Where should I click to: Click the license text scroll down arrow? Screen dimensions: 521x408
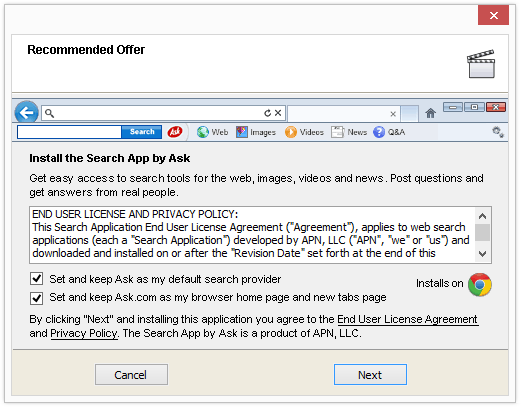(482, 254)
